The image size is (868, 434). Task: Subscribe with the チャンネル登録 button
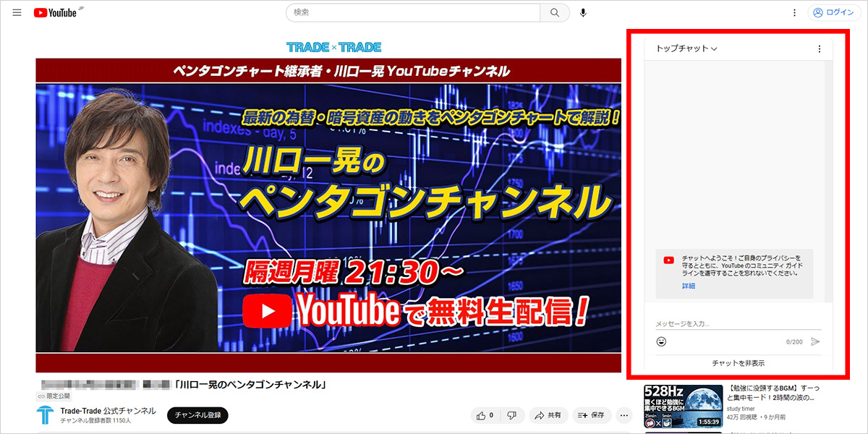click(x=197, y=415)
